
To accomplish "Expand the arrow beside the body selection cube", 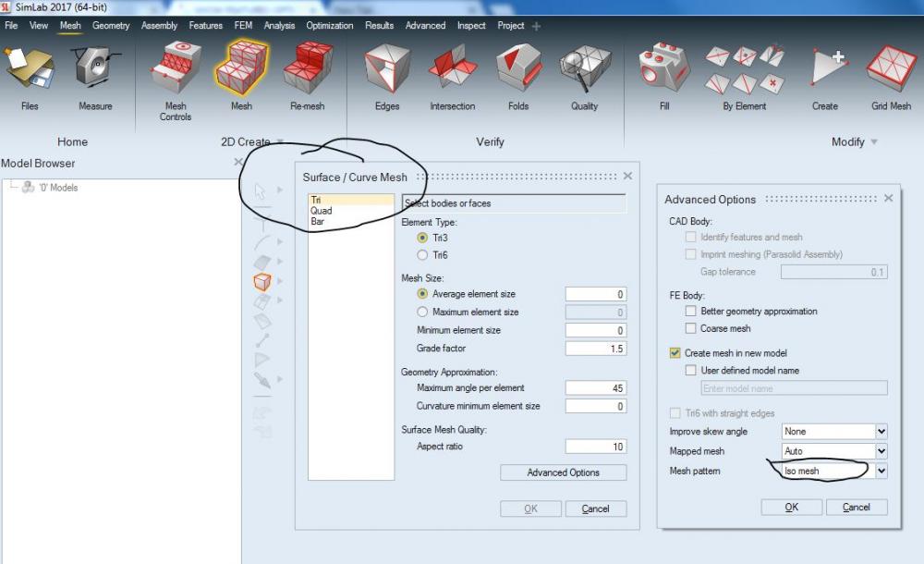I will coord(280,281).
